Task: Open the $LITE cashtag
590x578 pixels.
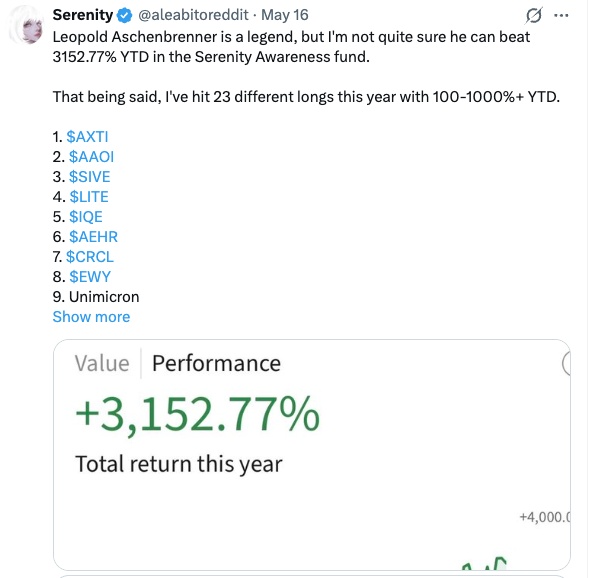Action: (89, 196)
